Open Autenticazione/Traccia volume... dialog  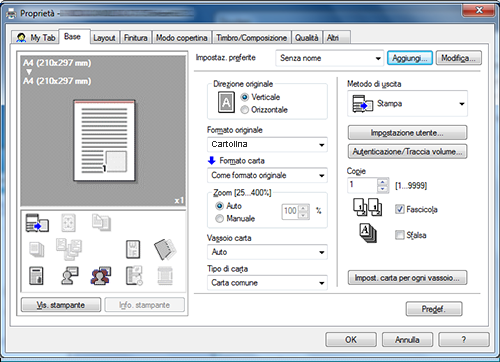(x=407, y=152)
